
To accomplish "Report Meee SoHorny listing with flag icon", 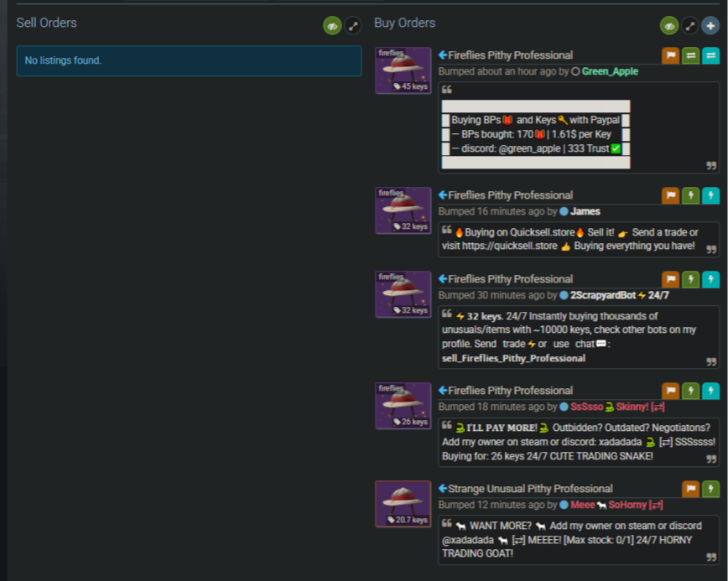I will click(691, 489).
